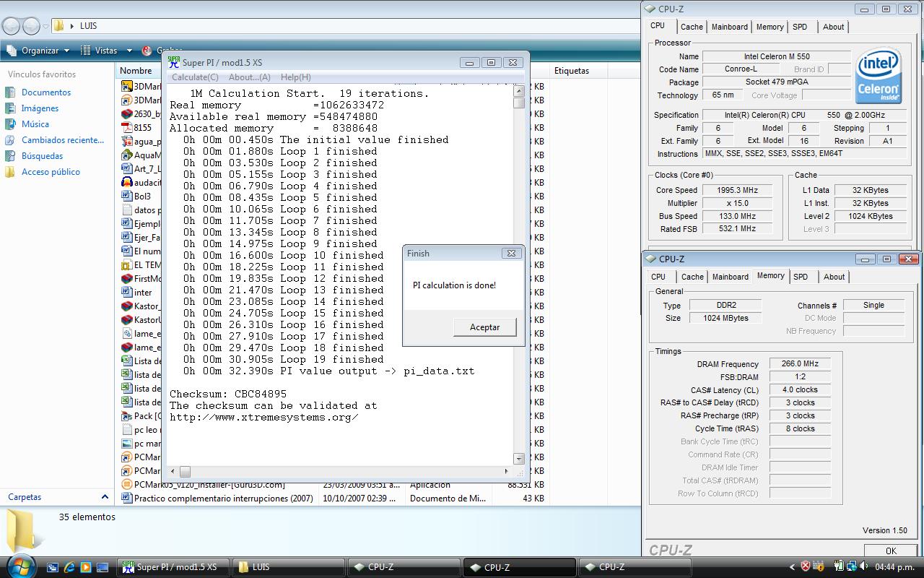This screenshot has height=578, width=924.
Task: Open Acceso público favorite link
Action: tap(51, 172)
